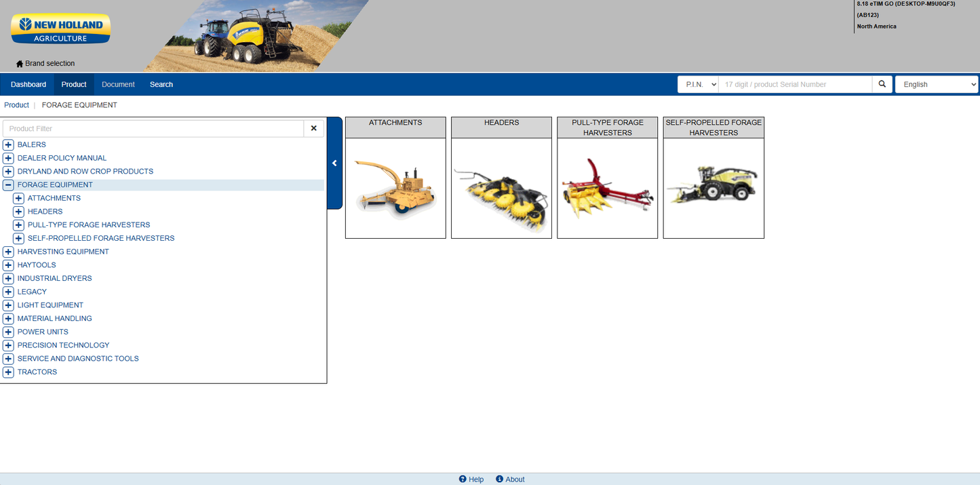Viewport: 980px width, 485px height.
Task: Expand the HEADERS sub-node
Action: (19, 212)
